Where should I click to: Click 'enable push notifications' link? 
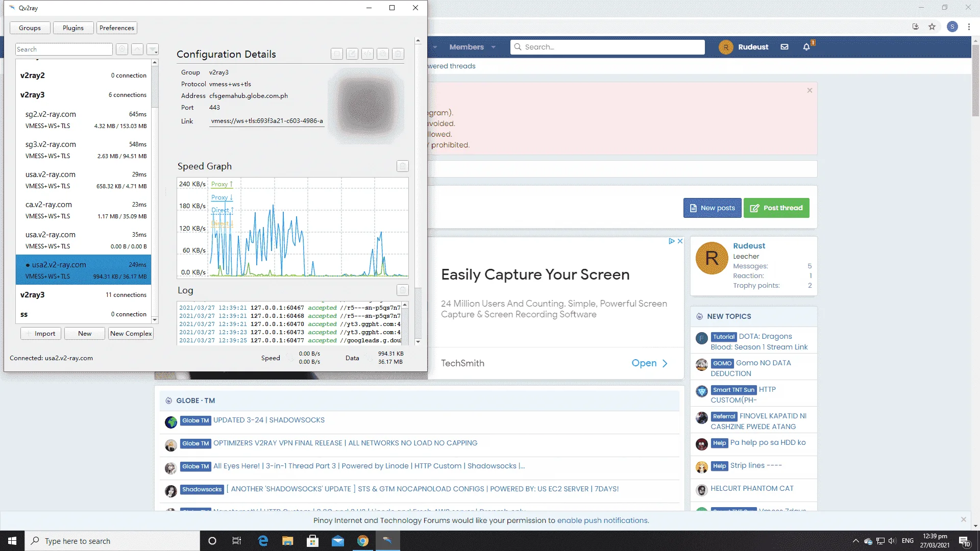602,521
